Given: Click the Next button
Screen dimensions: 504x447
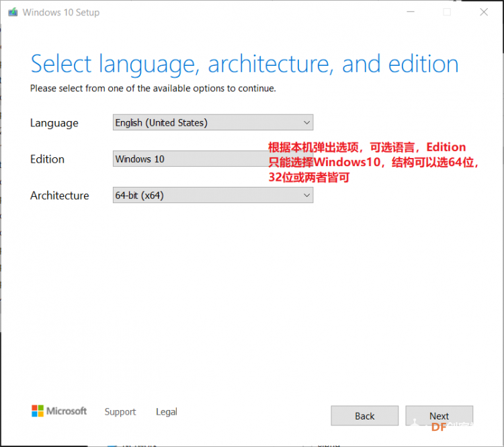Looking at the screenshot, I should click(x=439, y=416).
